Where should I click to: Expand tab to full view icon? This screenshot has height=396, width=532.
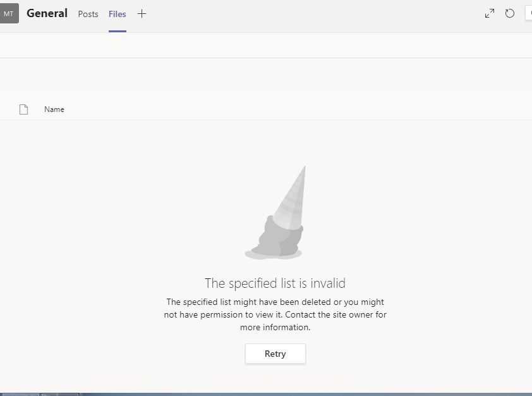click(490, 13)
